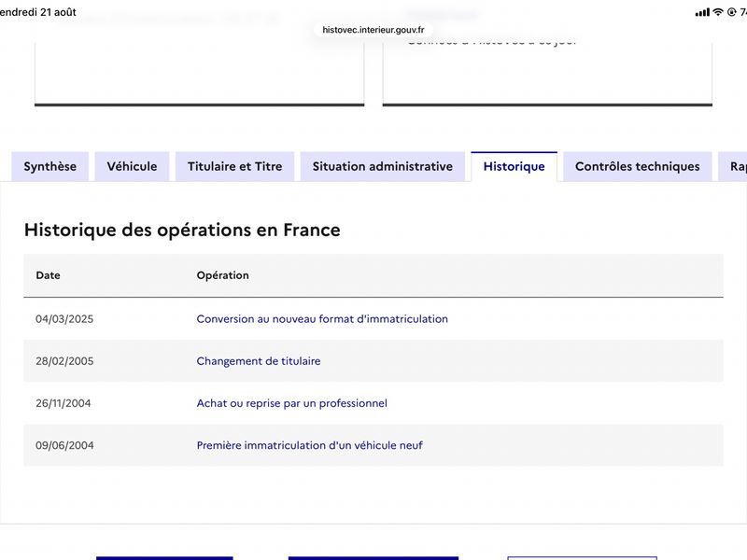Switch to the Véhicule tab
Viewport: 747px width, 560px height.
tap(132, 167)
